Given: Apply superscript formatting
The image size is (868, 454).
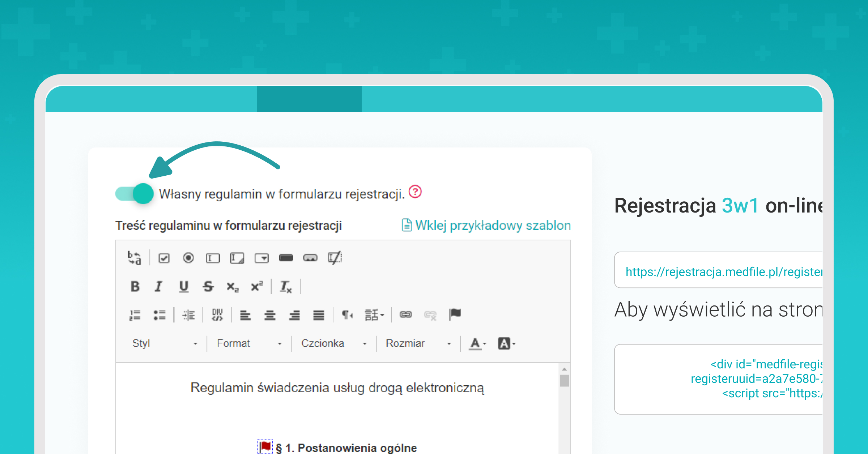Looking at the screenshot, I should point(257,287).
